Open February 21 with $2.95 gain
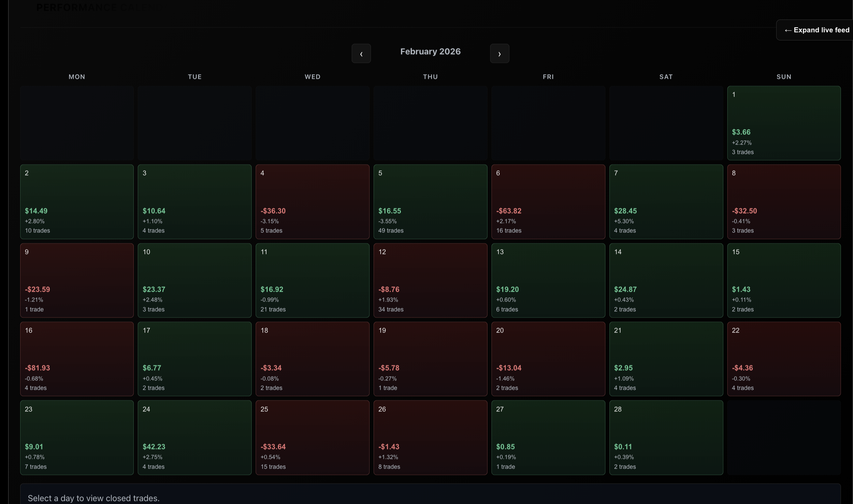This screenshot has height=504, width=853. [x=666, y=359]
